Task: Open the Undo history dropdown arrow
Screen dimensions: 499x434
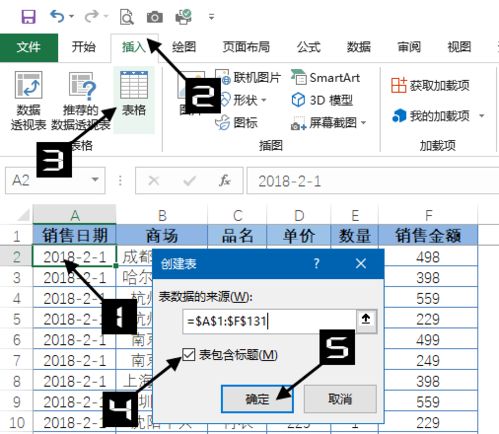Action: [x=71, y=16]
